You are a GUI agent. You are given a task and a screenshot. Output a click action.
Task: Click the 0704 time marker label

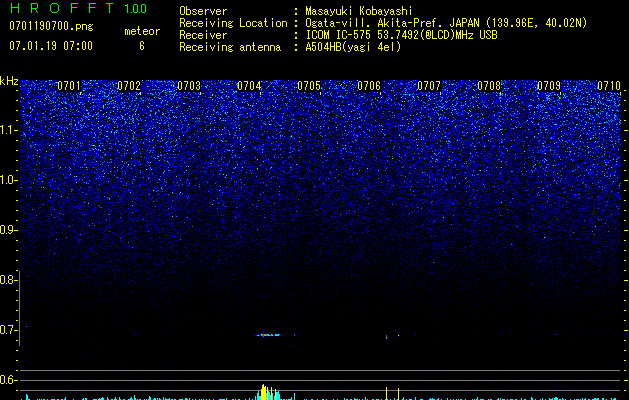[x=249, y=86]
